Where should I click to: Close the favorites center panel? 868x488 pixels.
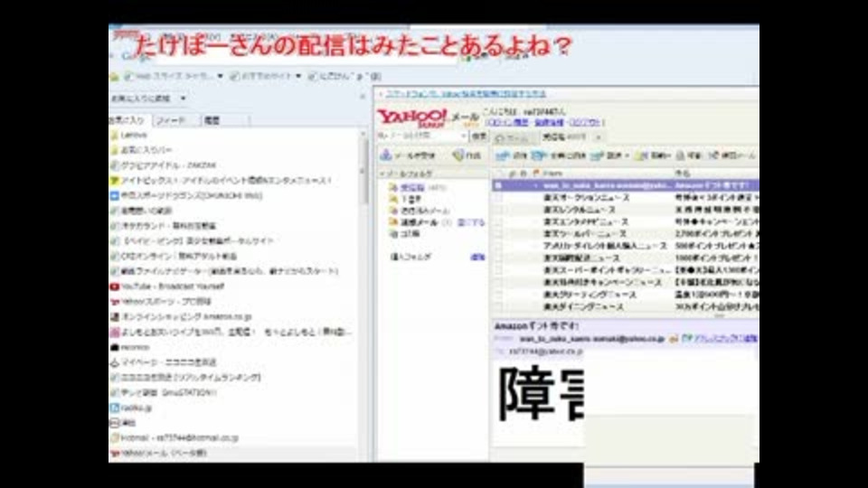click(363, 97)
